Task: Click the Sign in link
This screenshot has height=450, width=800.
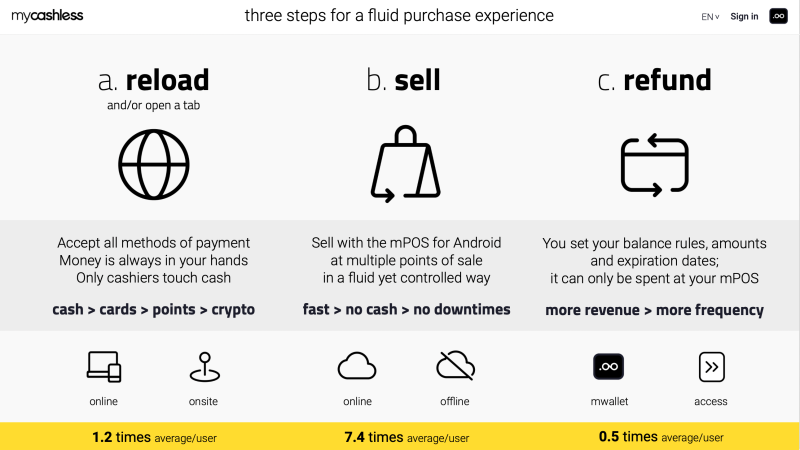Action: pyautogui.click(x=744, y=16)
